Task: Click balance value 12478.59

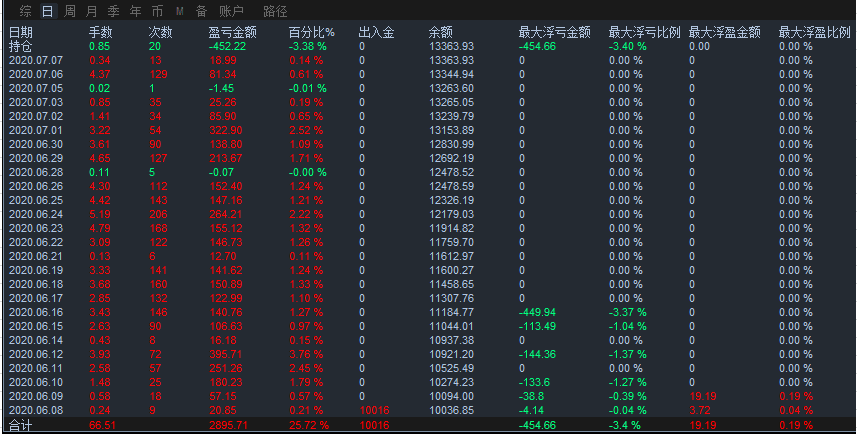Action: point(451,186)
